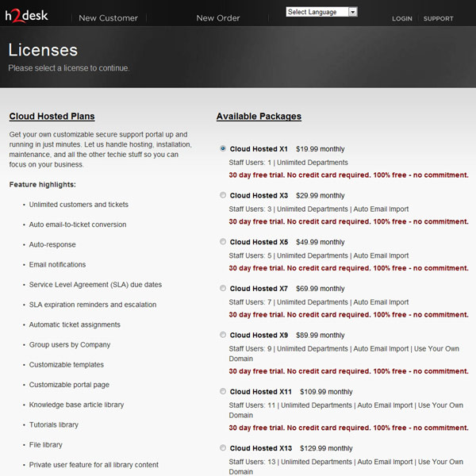Click the Cloud Hosted Plans heading
This screenshot has height=476, width=476.
click(x=52, y=117)
